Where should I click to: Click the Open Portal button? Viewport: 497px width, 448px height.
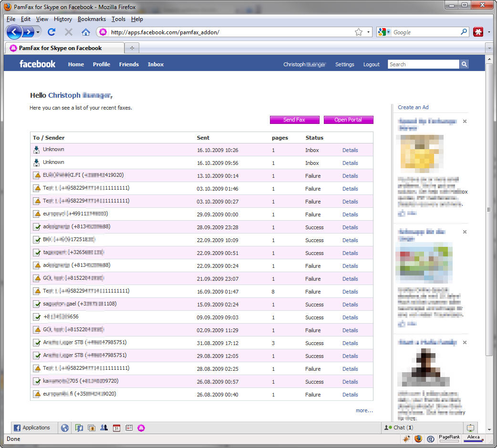pyautogui.click(x=348, y=120)
